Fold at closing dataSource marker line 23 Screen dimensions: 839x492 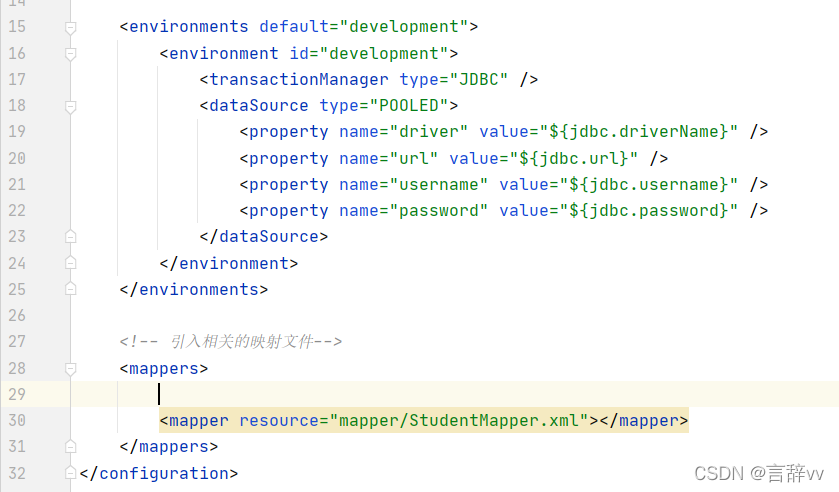[x=70, y=236]
